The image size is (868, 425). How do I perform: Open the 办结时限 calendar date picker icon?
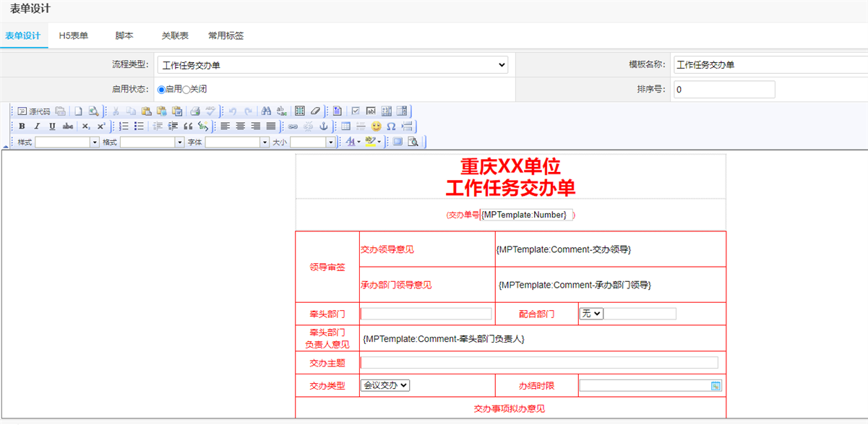tap(716, 386)
